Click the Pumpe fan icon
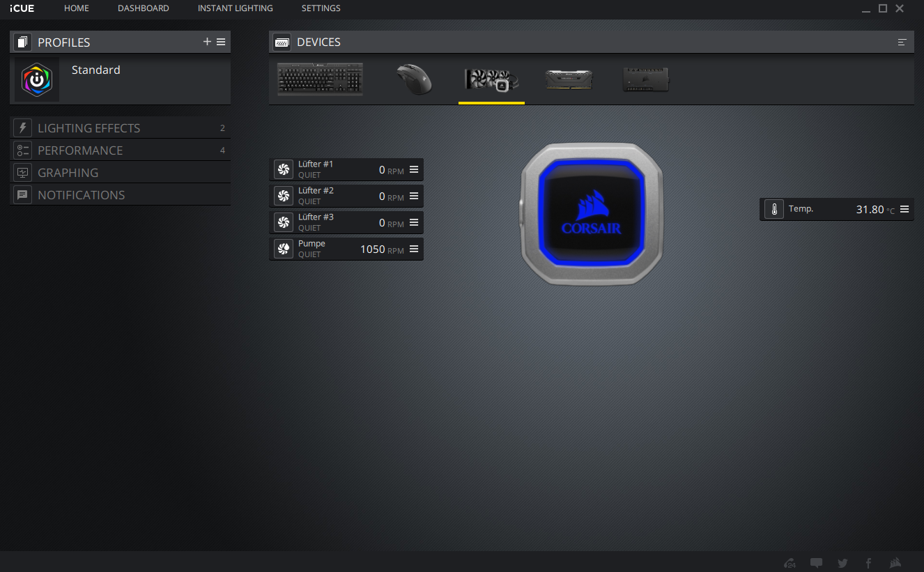The height and width of the screenshot is (572, 924). 284,249
